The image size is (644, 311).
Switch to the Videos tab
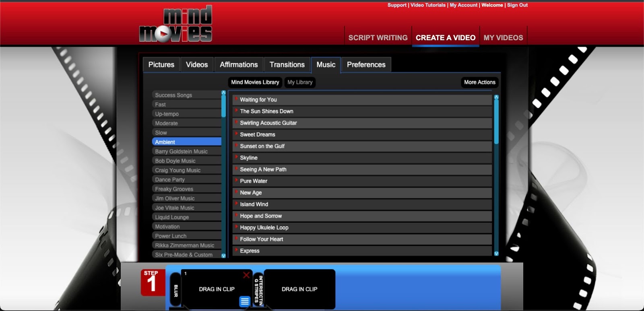pos(197,65)
